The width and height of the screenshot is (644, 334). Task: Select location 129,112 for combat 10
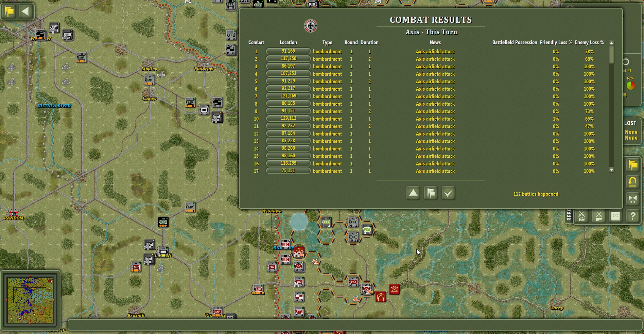(x=288, y=119)
